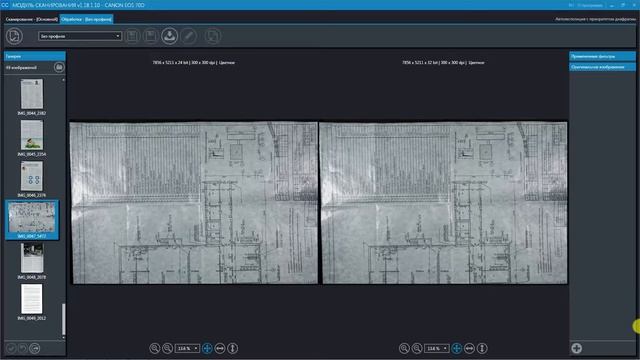Open the right preview zoom percentage dropdown
640x360 pixels.
[437, 348]
